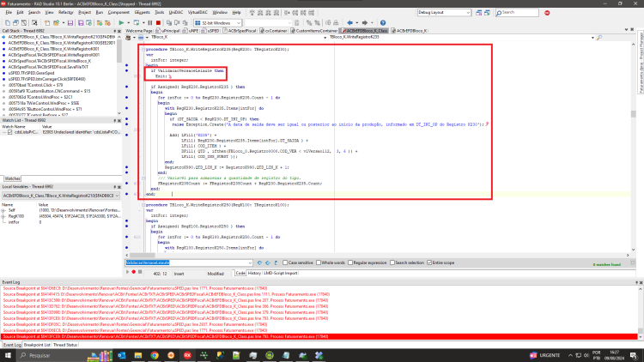Open the Debug Layout dropdown

pyautogui.click(x=444, y=13)
